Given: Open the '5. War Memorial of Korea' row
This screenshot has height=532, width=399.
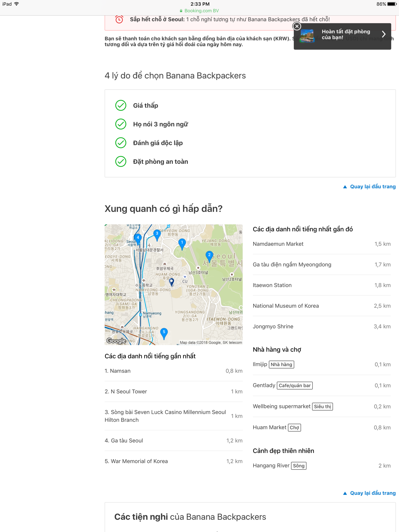Looking at the screenshot, I should pos(174,461).
